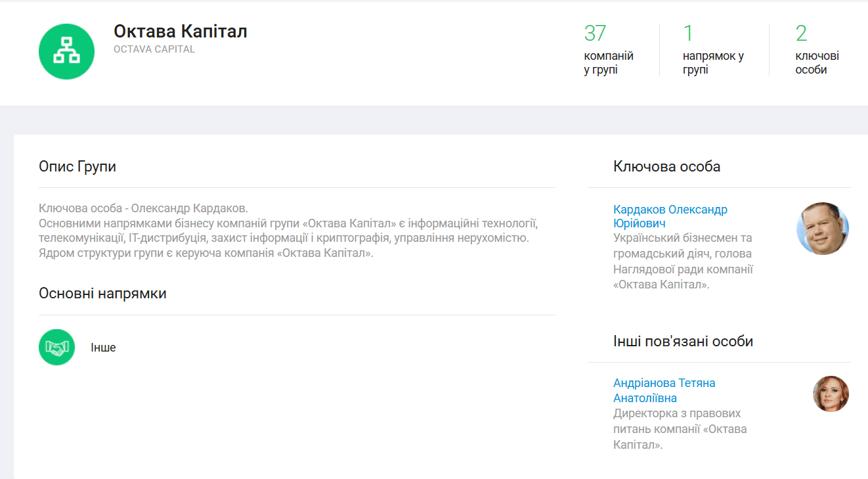Screen dimensions: 868x479
Task: Click the line 'Ключова особа - Олександр Кардаков'
Action: tap(143, 208)
